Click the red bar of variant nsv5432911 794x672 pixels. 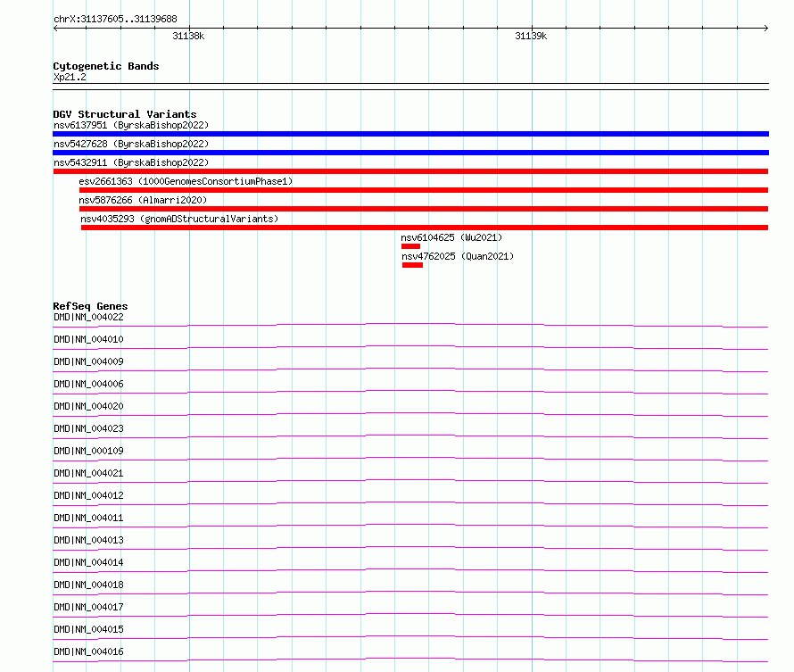coord(410,171)
